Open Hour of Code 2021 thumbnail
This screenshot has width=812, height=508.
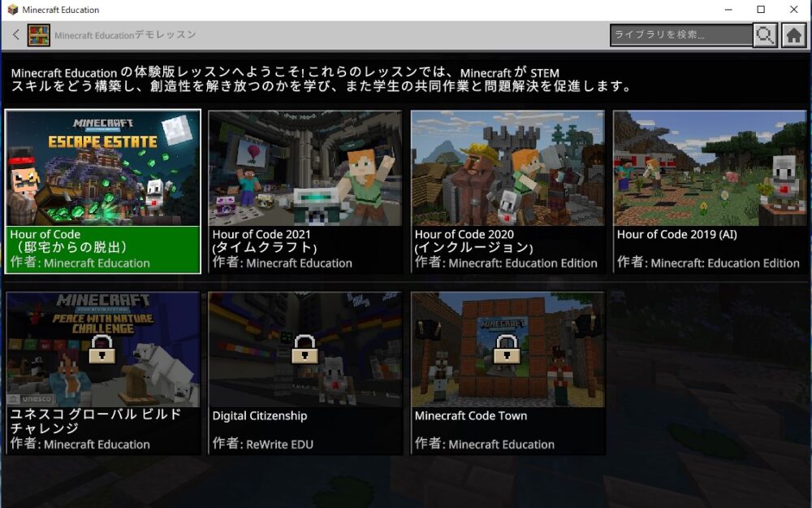[305, 168]
